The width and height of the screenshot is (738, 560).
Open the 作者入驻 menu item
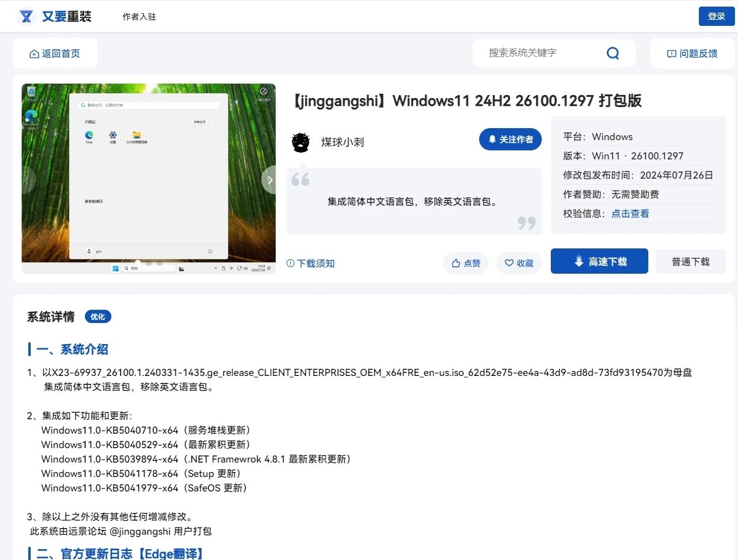139,17
